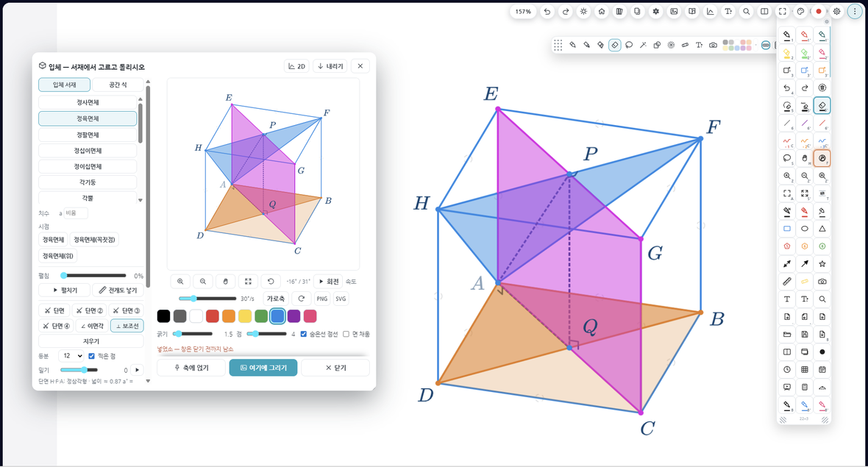This screenshot has width=868, height=467.
Task: Toggle brightness with the sun icon
Action: pos(583,12)
